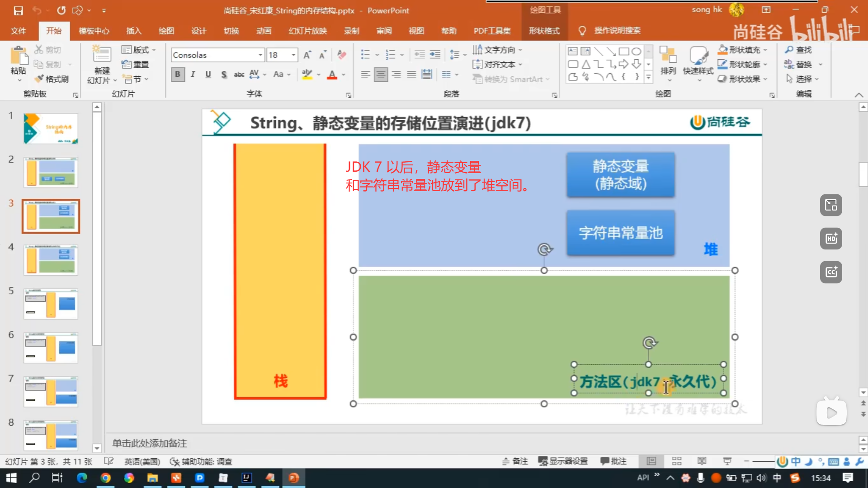Click the Clear All Formatting icon
Image resolution: width=868 pixels, height=488 pixels.
tap(342, 55)
